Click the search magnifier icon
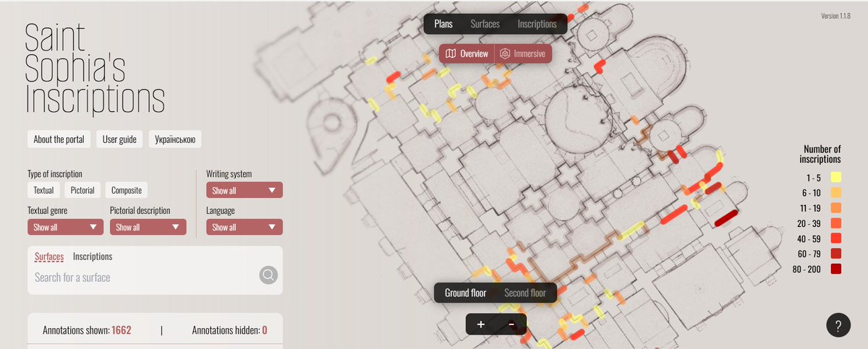Image resolution: width=868 pixels, height=349 pixels. [268, 275]
